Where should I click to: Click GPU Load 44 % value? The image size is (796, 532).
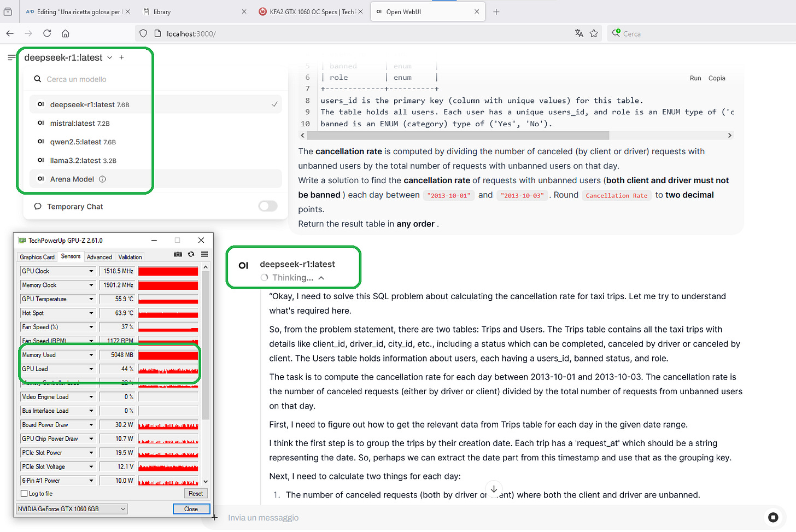pyautogui.click(x=117, y=369)
